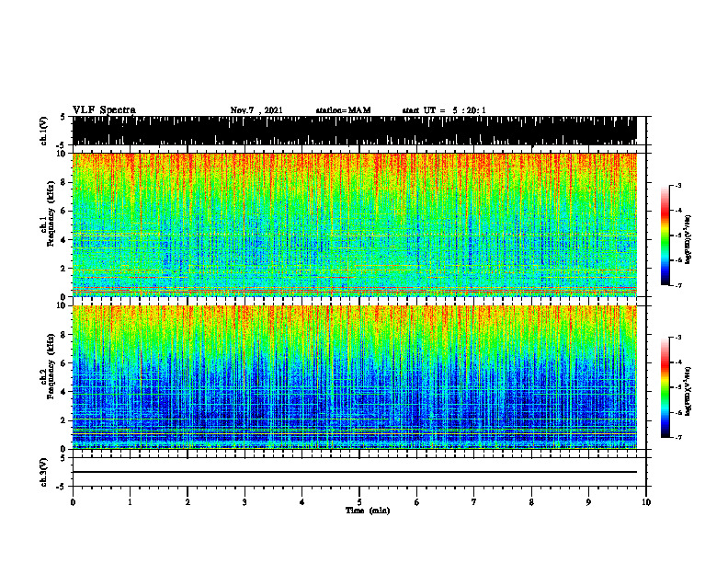Click the "8" kHz tick label on ch.1 frequency axis
728x563 pixels.
[x=64, y=182]
